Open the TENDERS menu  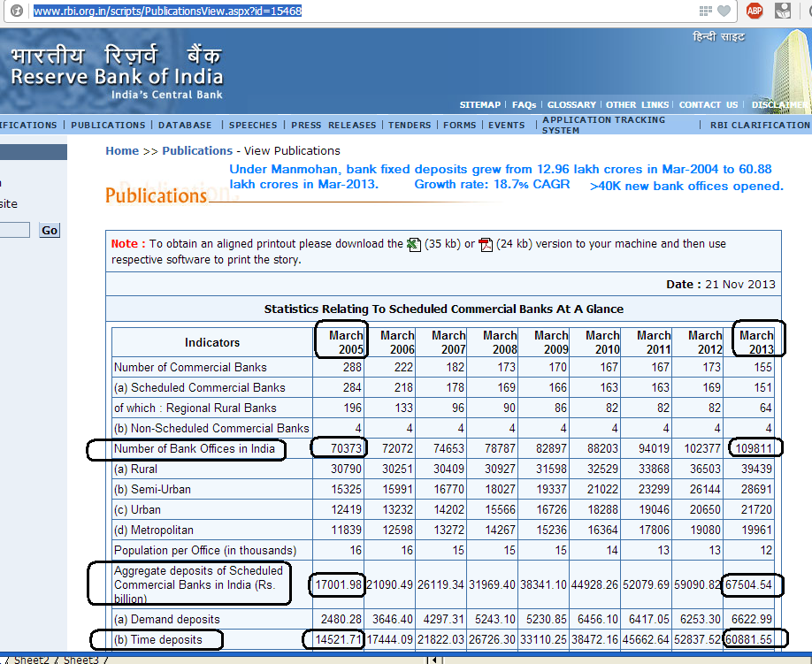[x=410, y=126]
